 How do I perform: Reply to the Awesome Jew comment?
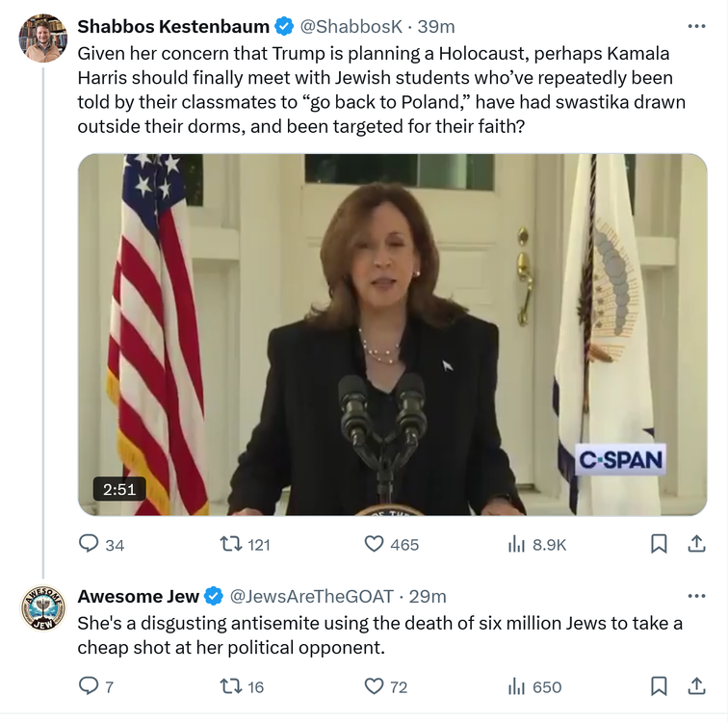pos(90,686)
